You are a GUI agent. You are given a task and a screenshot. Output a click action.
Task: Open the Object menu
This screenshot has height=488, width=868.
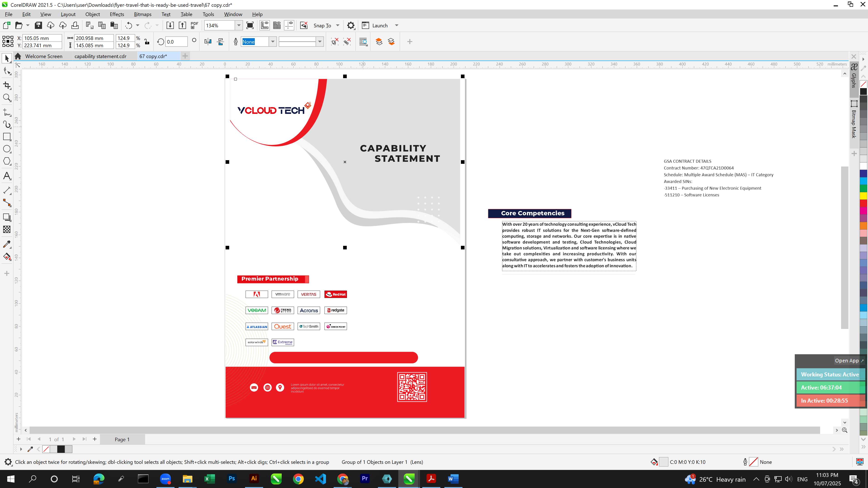pyautogui.click(x=92, y=14)
